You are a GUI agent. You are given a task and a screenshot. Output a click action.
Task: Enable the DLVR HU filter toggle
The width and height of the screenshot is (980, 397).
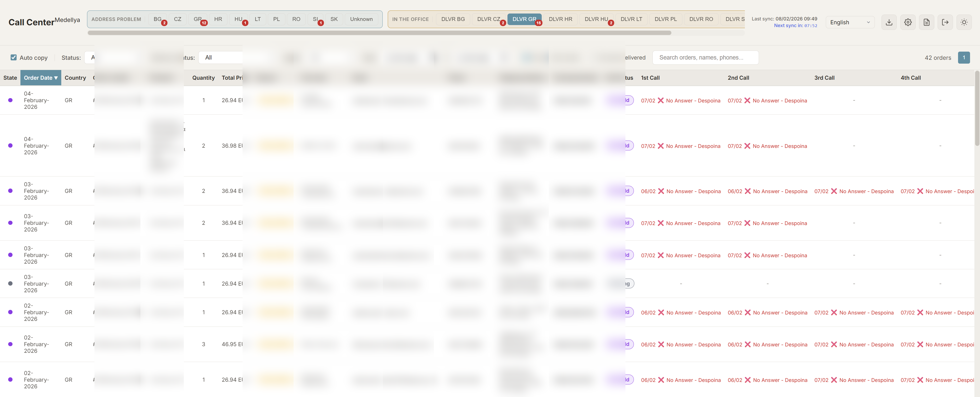tap(596, 19)
